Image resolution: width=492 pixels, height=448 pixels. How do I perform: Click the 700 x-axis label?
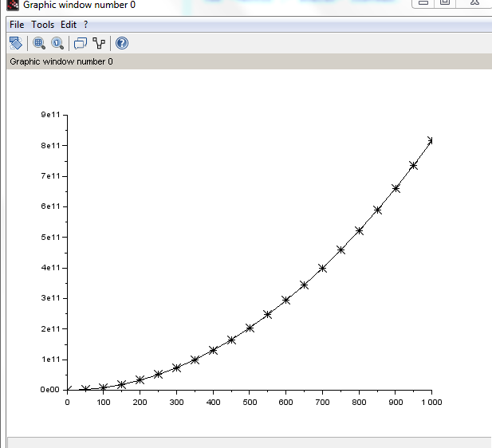(x=323, y=403)
